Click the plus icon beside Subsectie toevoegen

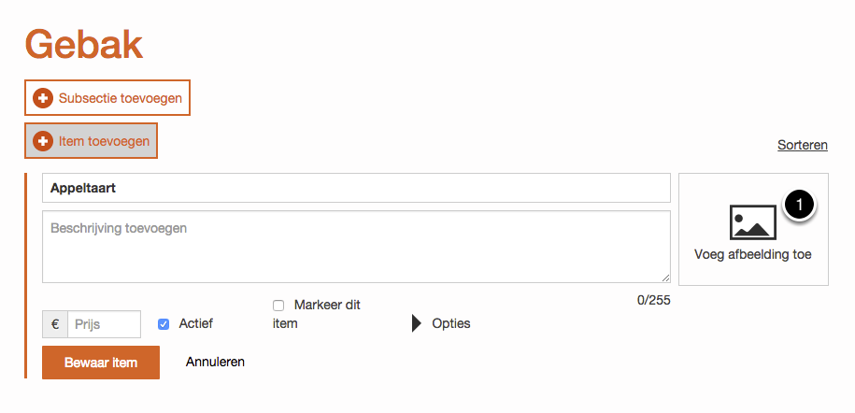[43, 98]
